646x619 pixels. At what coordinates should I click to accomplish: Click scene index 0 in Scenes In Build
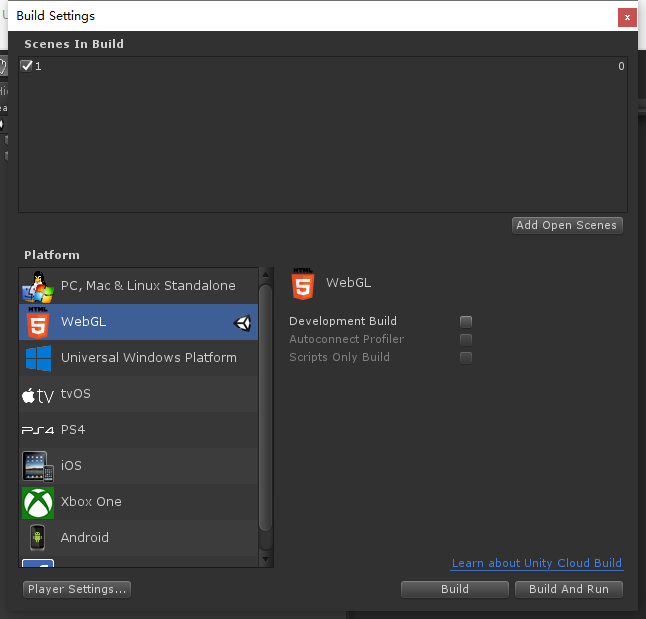coord(621,66)
